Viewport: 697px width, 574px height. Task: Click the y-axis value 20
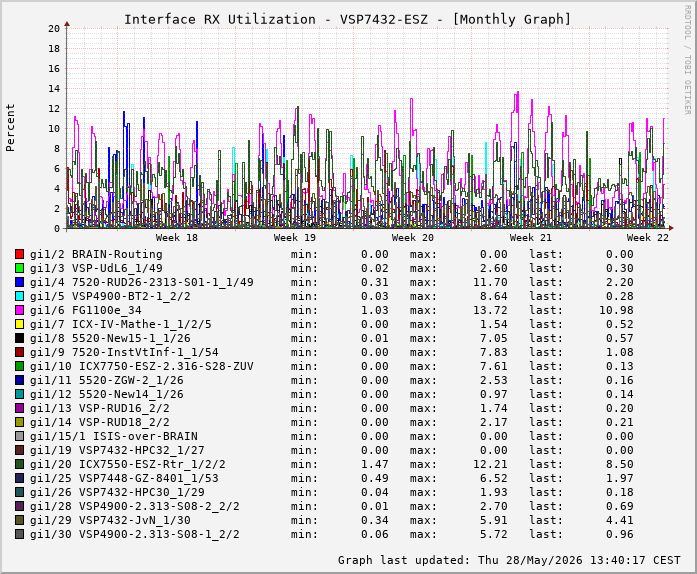(54, 28)
